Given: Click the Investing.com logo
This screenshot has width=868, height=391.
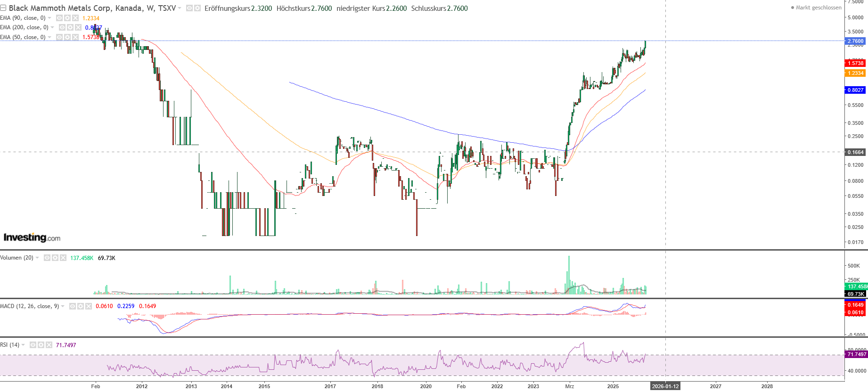Looking at the screenshot, I should coord(32,237).
